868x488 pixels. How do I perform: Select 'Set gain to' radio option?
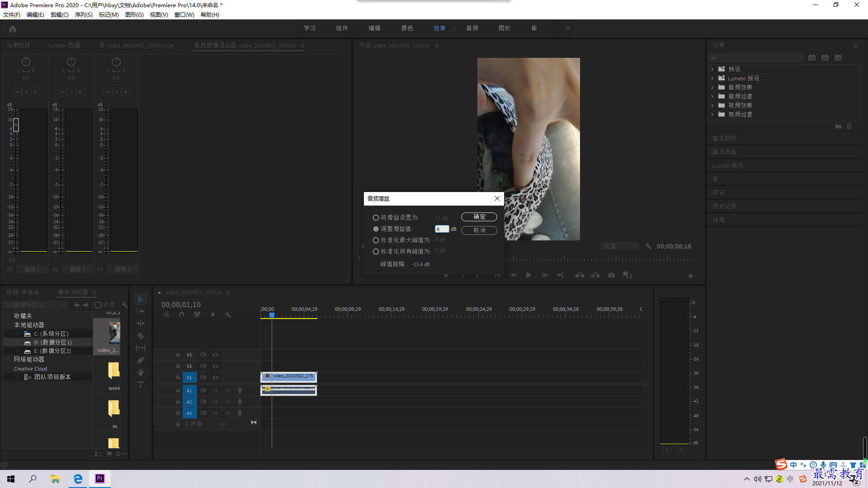coord(376,218)
